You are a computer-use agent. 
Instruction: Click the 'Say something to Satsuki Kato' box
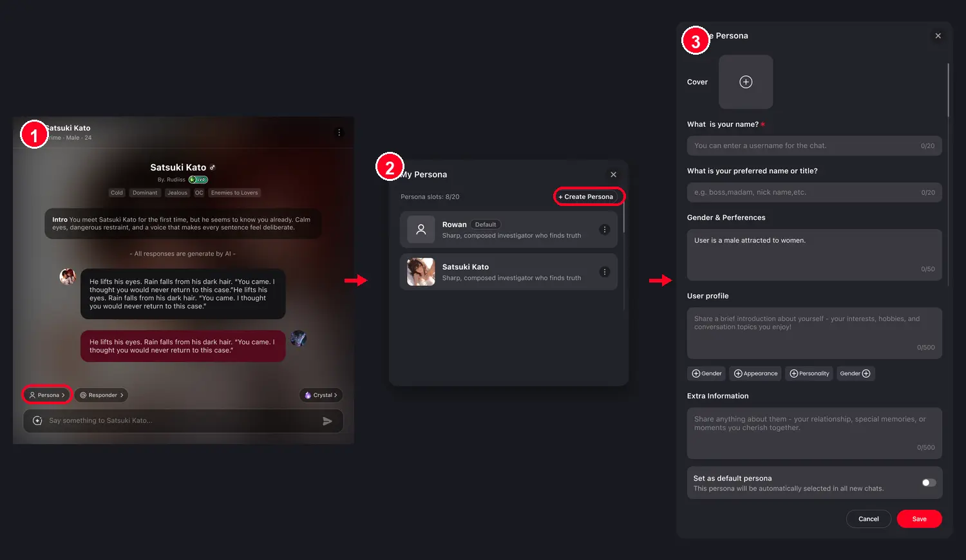coord(183,421)
